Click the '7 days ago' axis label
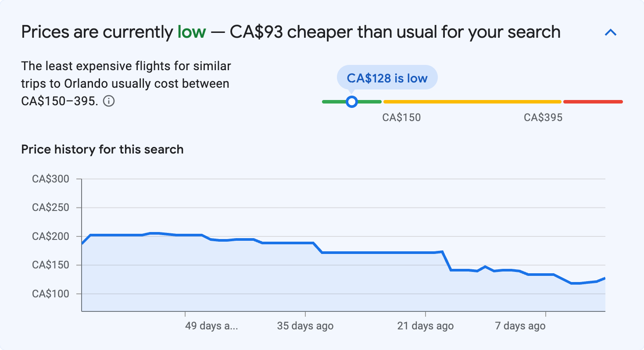Image resolution: width=644 pixels, height=350 pixels. [520, 326]
